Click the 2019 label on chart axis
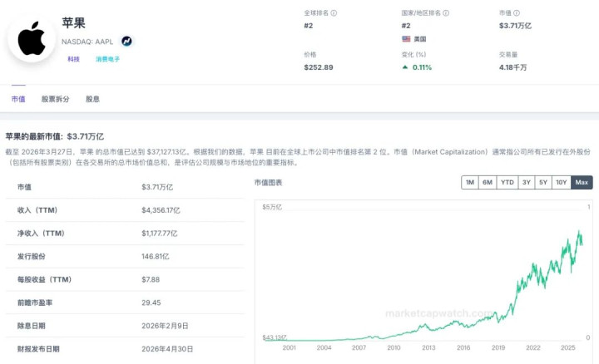 tap(498, 347)
